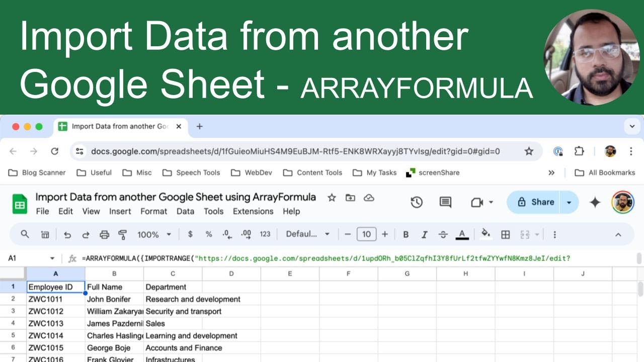Print the spreadsheet with printer icon

(104, 234)
